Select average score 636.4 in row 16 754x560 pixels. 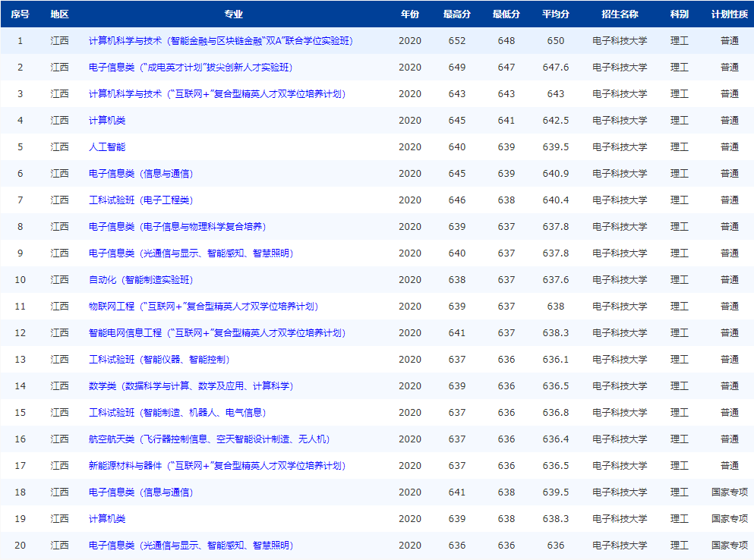pyautogui.click(x=556, y=439)
